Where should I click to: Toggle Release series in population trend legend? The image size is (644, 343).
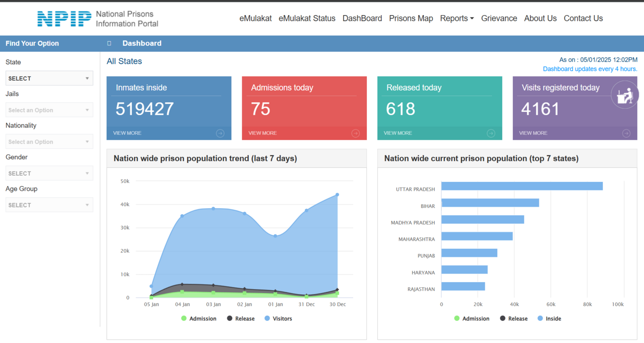241,318
